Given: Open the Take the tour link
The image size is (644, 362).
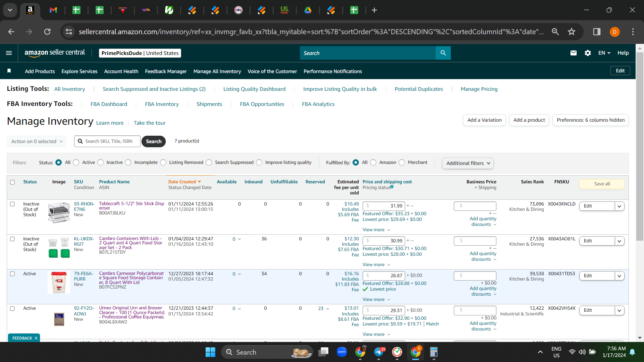Looking at the screenshot, I should [x=150, y=123].
